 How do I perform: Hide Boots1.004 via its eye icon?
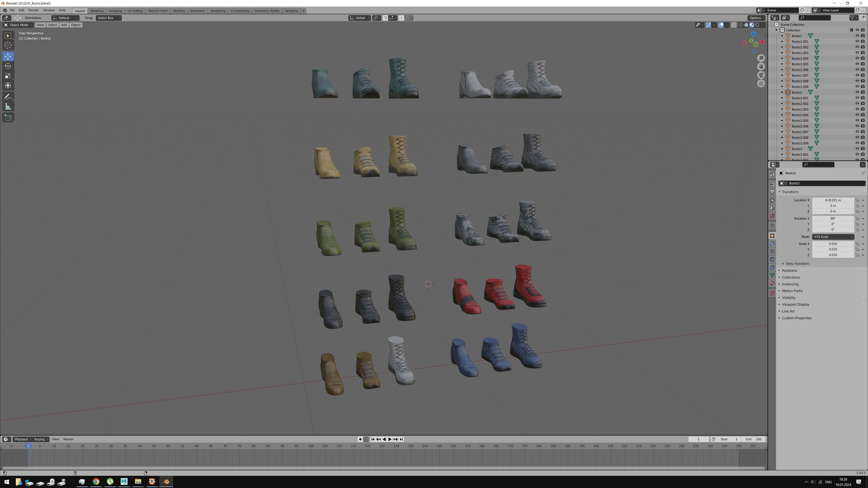pos(857,58)
